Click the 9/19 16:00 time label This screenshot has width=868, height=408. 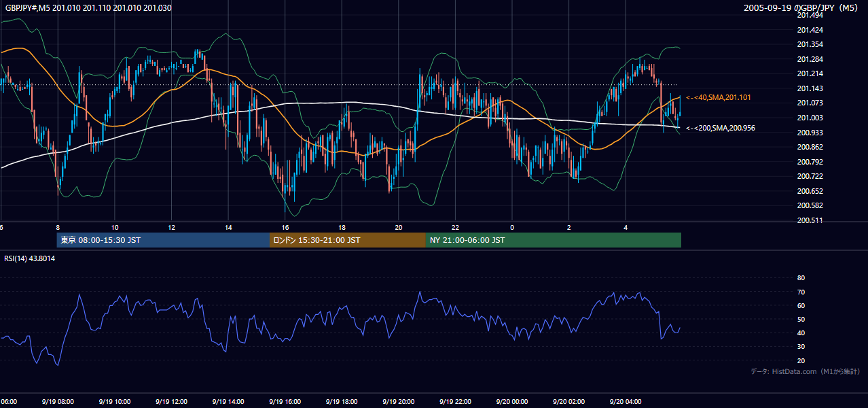pos(285,402)
